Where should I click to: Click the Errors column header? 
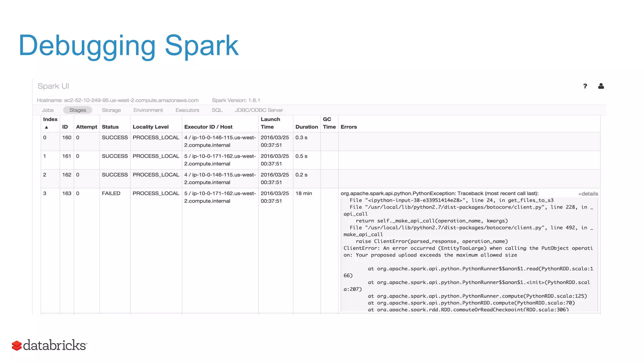tap(349, 127)
